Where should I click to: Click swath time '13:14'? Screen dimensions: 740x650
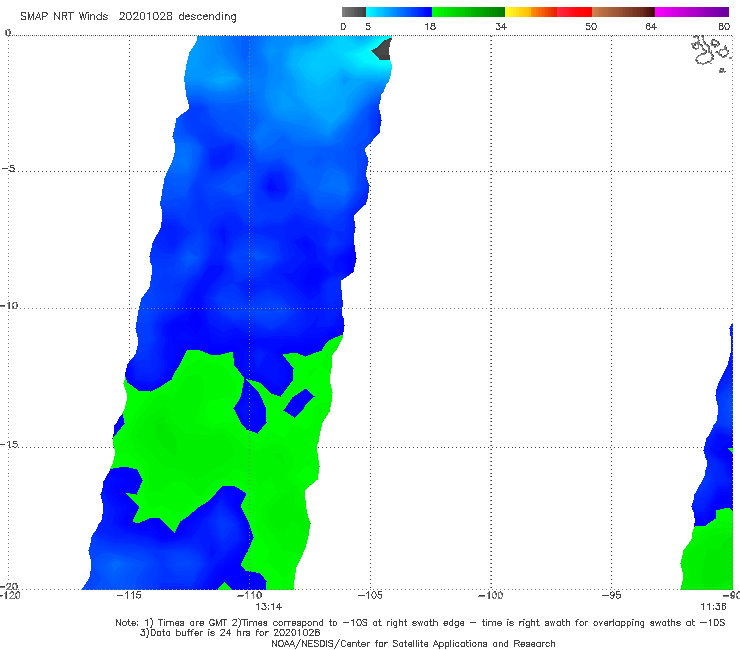[269, 607]
